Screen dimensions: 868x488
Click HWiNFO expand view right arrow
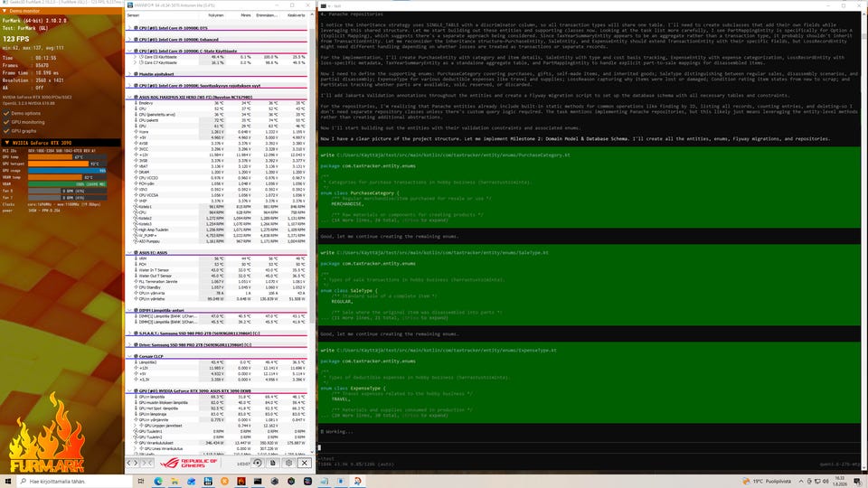click(x=132, y=463)
